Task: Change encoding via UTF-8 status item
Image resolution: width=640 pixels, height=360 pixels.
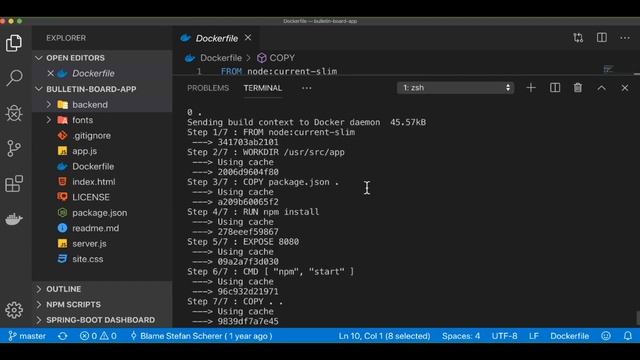Action: [504, 336]
